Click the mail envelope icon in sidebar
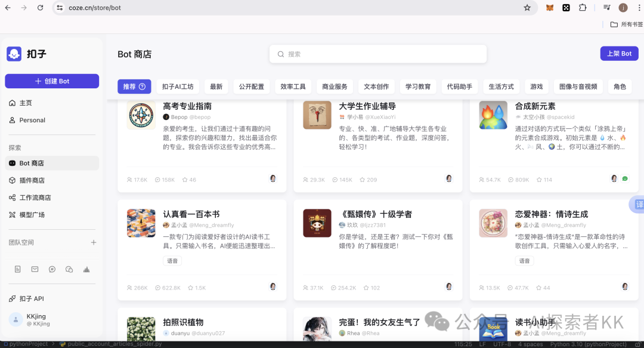 click(x=35, y=269)
